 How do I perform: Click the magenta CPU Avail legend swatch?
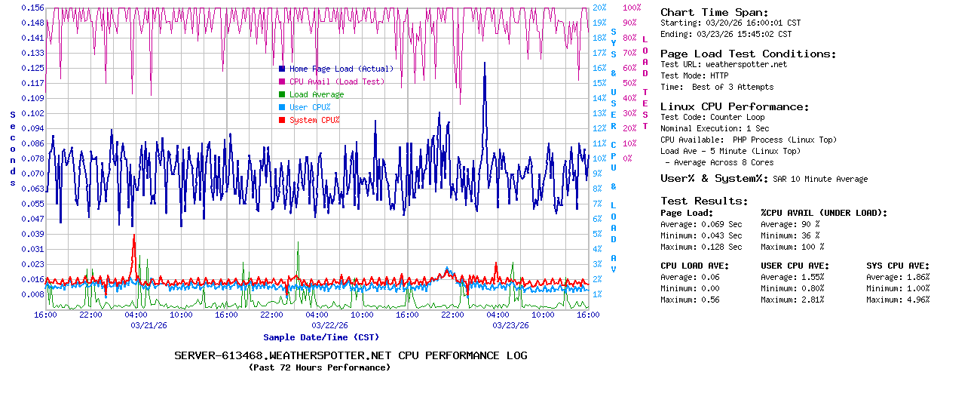pos(282,81)
